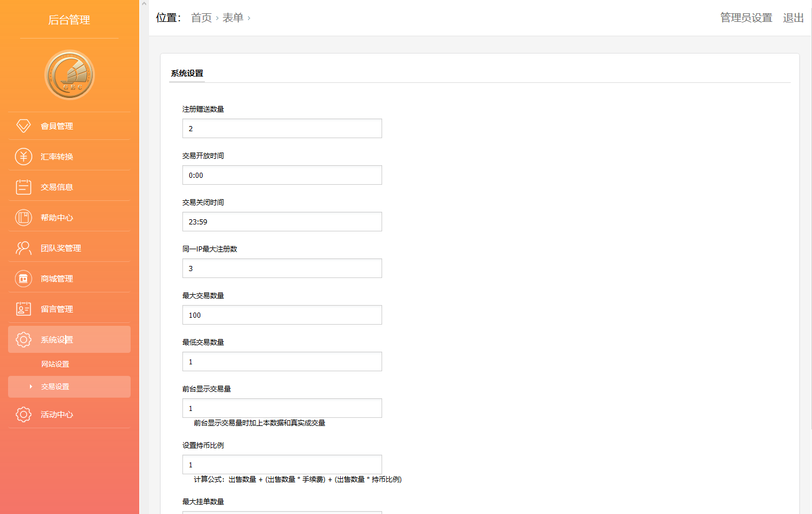Go to 首页 in the breadcrumb
Screen dimensions: 812x514
tap(201, 18)
